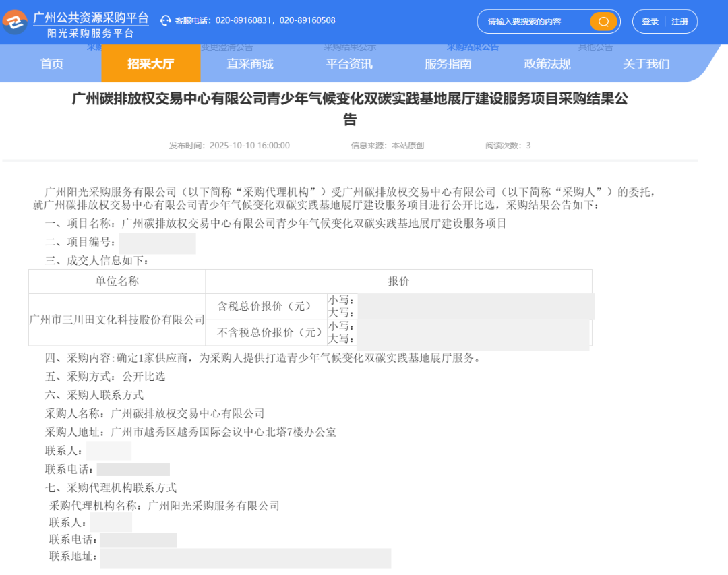The width and height of the screenshot is (728, 575).
Task: Click the 含税总价报价 table cell
Action: click(x=264, y=306)
